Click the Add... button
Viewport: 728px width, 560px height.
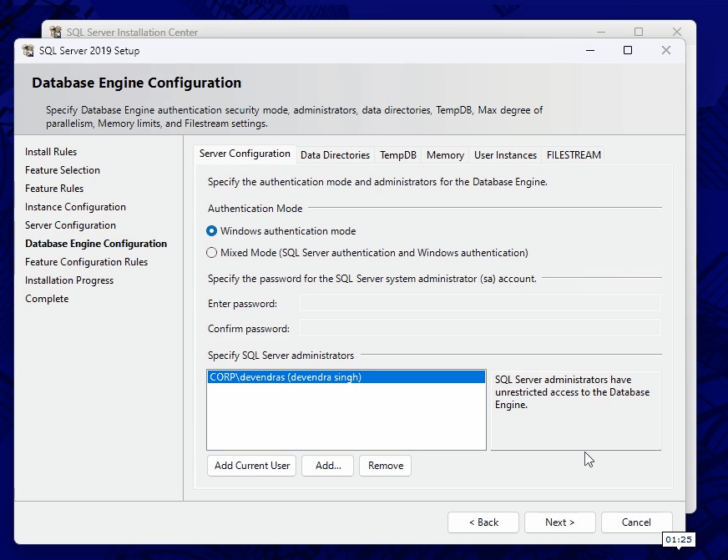pyautogui.click(x=328, y=466)
